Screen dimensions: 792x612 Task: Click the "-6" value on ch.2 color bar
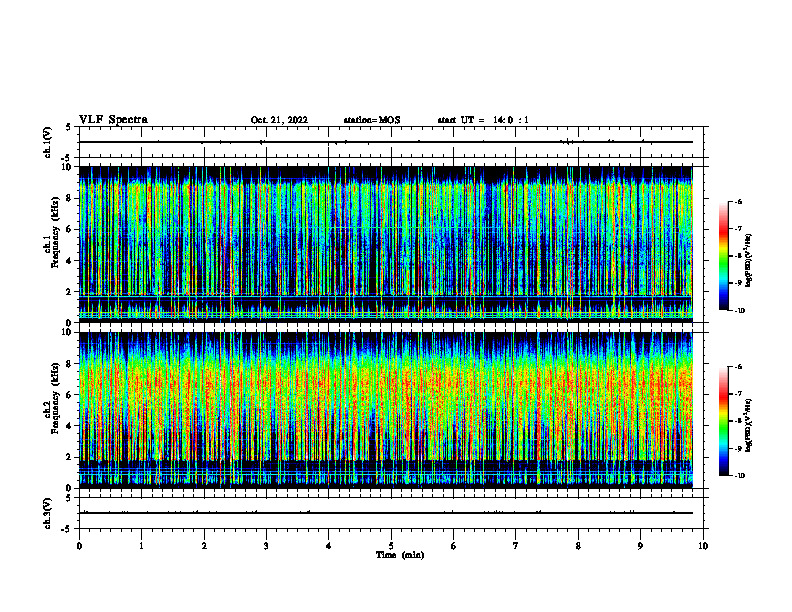738,367
